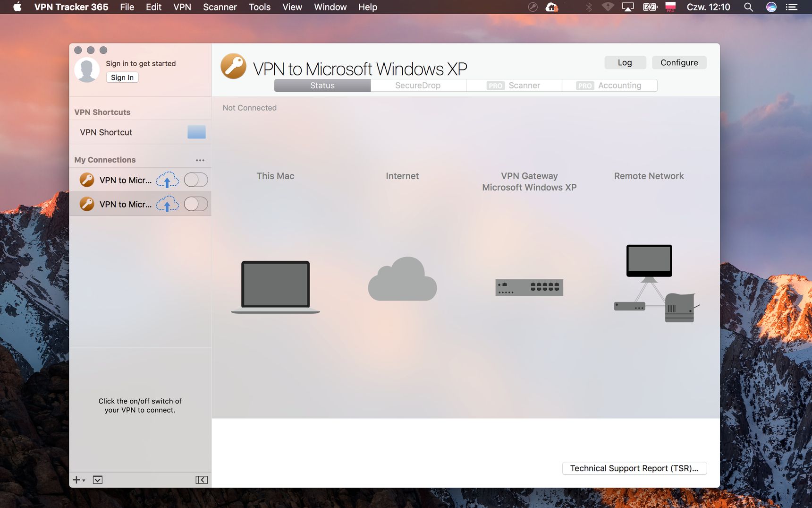
Task: Click the Not Connected status text
Action: (x=250, y=108)
